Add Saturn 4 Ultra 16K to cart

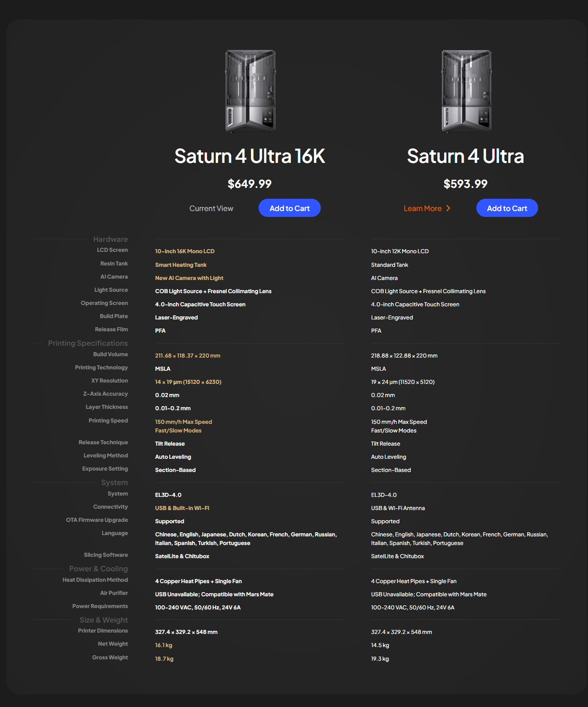coord(289,208)
